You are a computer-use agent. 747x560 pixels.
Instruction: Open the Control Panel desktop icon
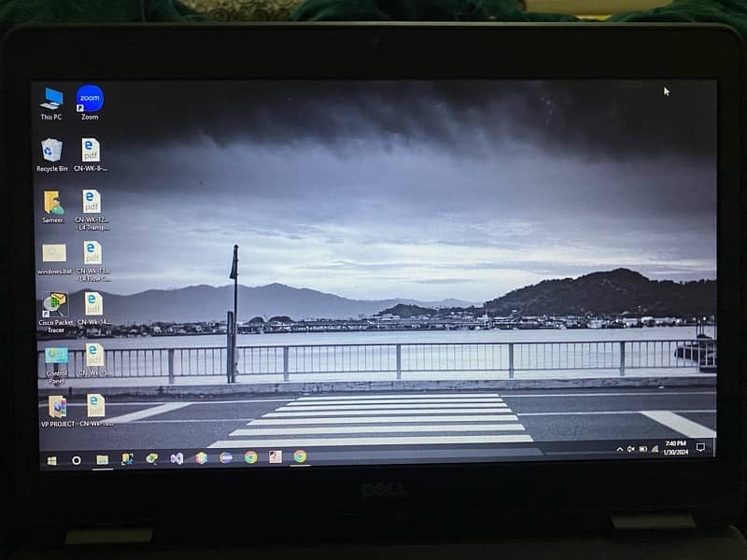[x=56, y=365]
